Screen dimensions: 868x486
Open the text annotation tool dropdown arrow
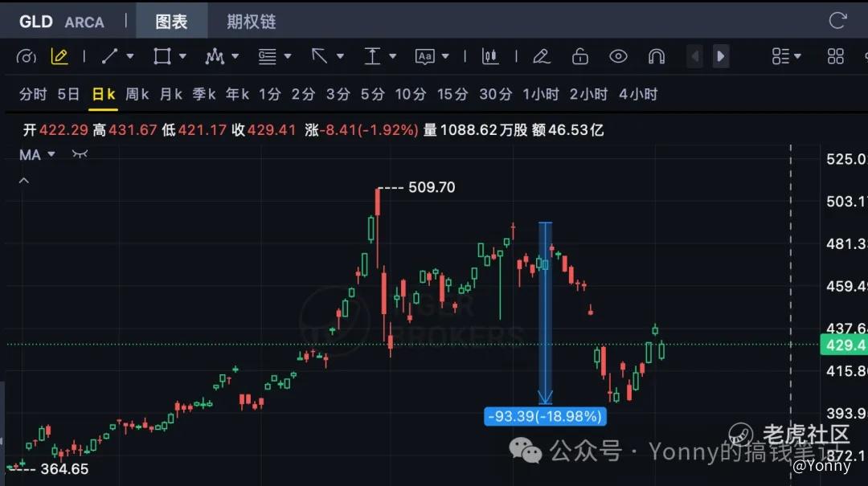pos(445,56)
